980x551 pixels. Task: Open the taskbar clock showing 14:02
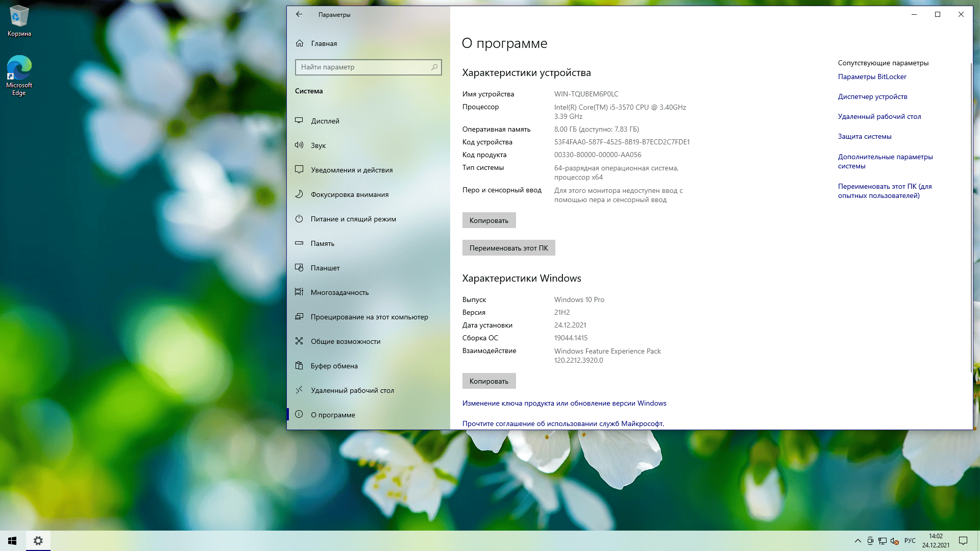point(936,541)
